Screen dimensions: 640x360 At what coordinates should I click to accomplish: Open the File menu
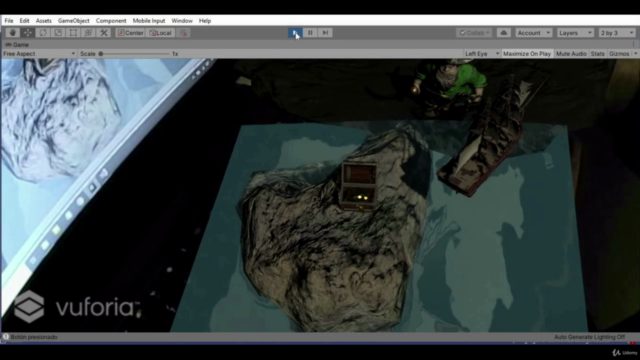9,20
